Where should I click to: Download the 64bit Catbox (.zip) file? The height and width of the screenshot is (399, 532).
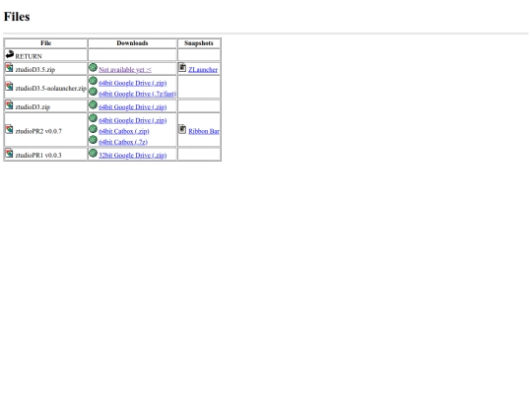pos(124,131)
